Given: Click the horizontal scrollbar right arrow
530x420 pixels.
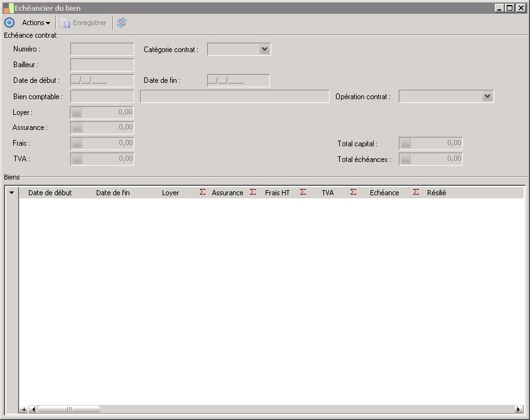Looking at the screenshot, I should pos(519,409).
